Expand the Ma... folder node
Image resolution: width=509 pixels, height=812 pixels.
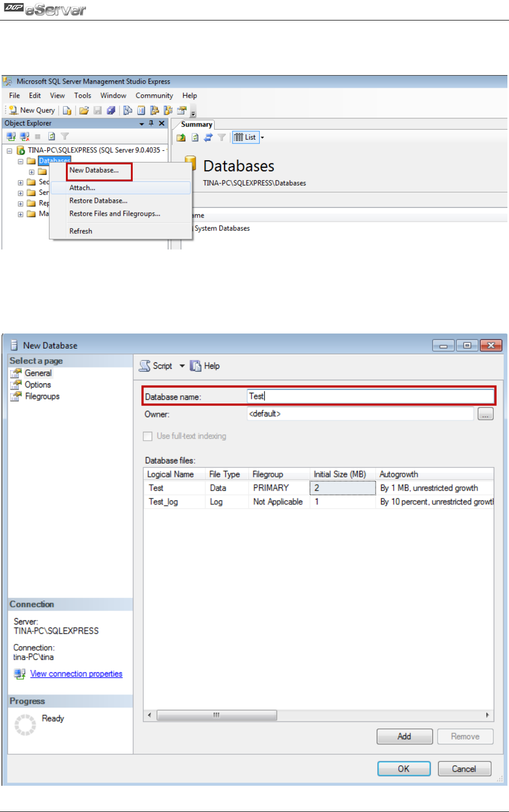click(x=20, y=214)
